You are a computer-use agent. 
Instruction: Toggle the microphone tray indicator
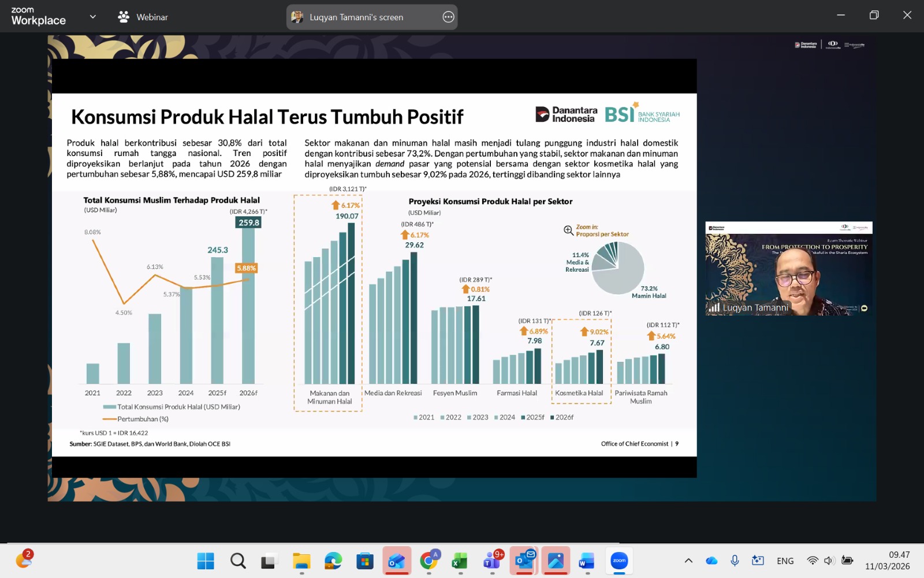pos(735,561)
